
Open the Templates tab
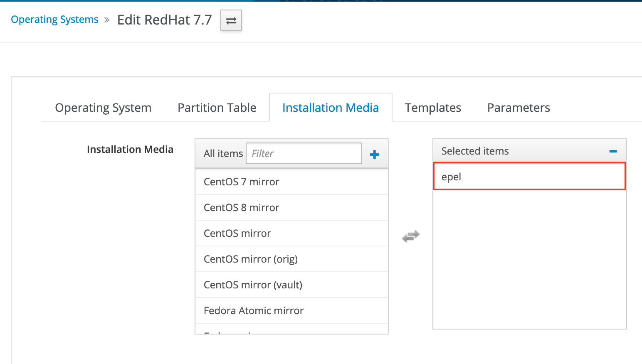pyautogui.click(x=433, y=108)
